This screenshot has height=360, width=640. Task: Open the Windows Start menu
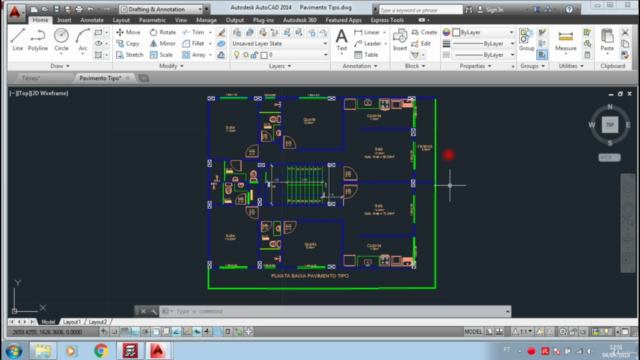click(14, 351)
